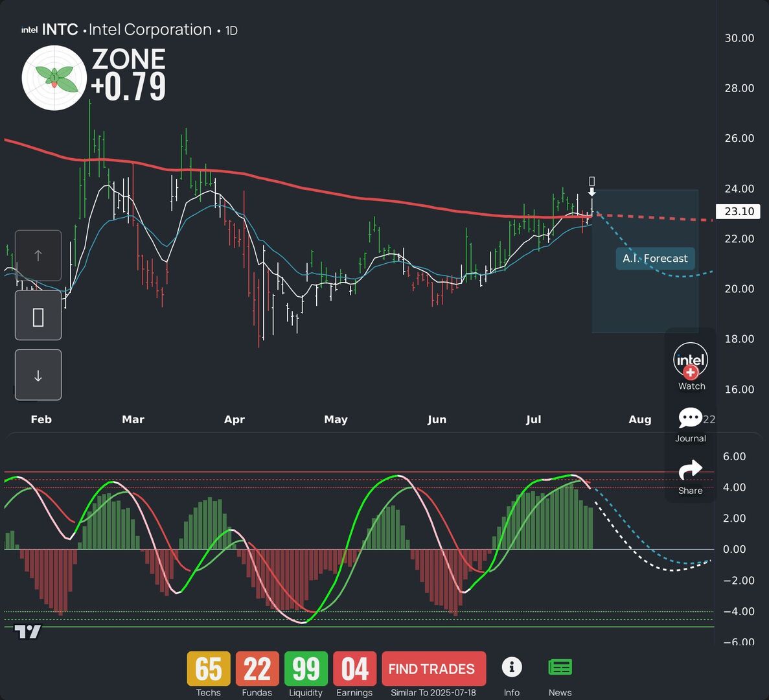
Task: Click the 30.00 price axis label
Action: pos(739,38)
